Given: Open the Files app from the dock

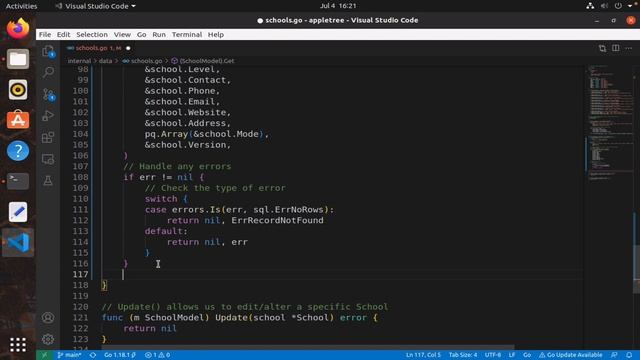Looking at the screenshot, I should click(x=18, y=59).
